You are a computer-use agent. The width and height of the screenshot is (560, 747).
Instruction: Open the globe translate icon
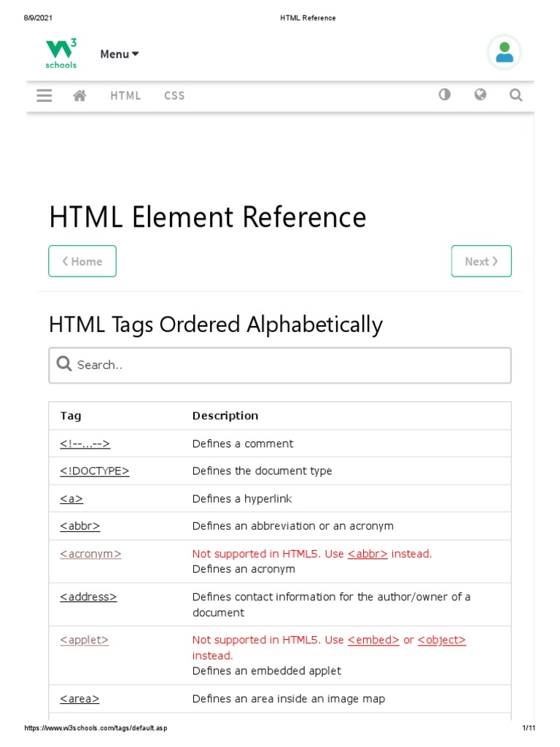click(x=480, y=95)
